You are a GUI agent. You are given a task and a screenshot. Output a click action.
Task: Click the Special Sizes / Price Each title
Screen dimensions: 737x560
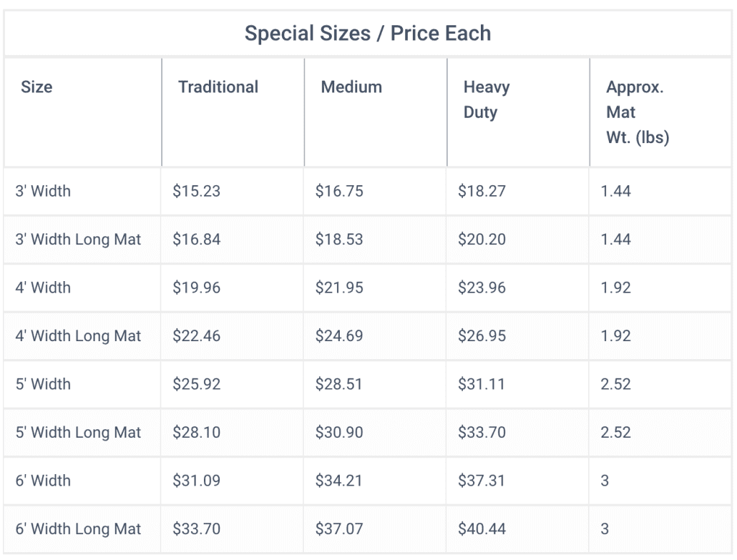coord(368,34)
